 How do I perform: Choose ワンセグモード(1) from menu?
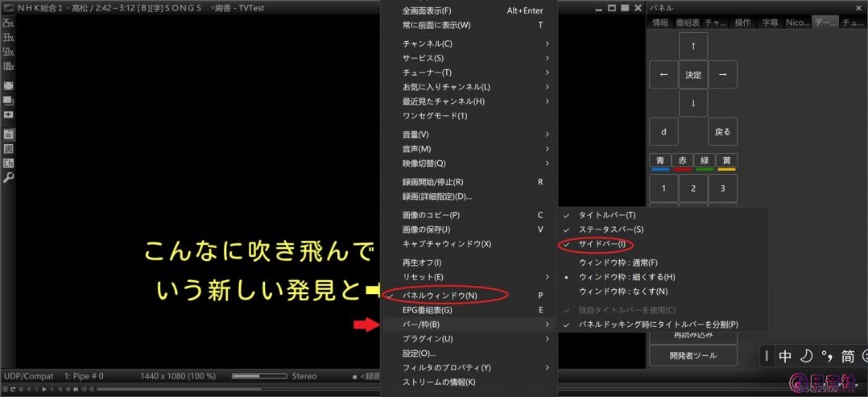(x=469, y=116)
